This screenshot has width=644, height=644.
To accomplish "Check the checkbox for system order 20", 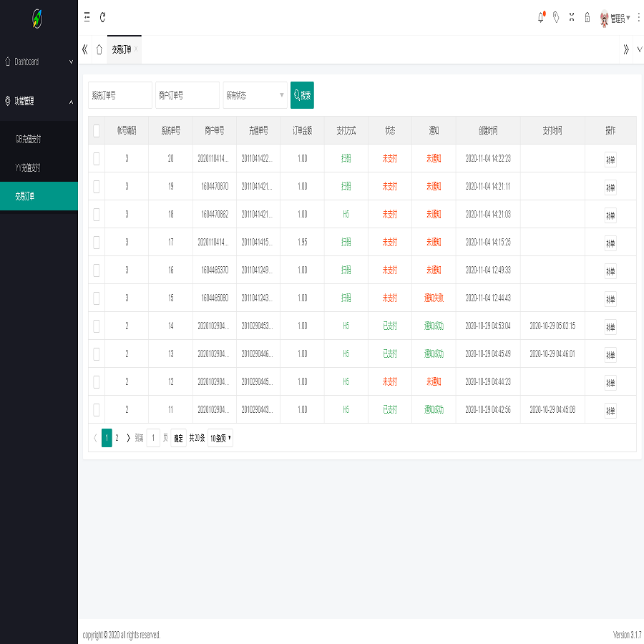I will [x=97, y=159].
